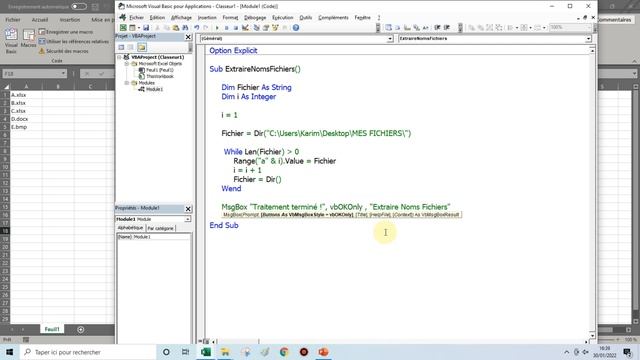Open the (Général) object dropdown
Viewport: 640px width, 360px height.
(390, 38)
